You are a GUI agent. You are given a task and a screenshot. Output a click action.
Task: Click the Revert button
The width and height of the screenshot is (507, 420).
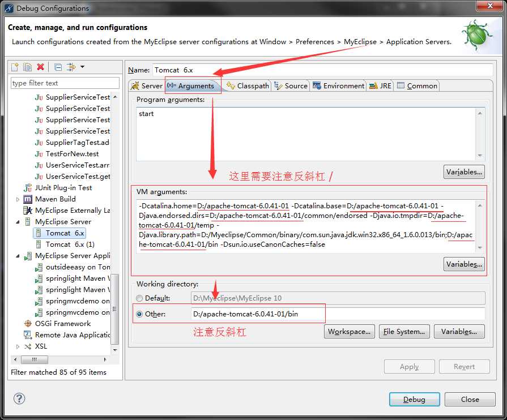pos(465,367)
